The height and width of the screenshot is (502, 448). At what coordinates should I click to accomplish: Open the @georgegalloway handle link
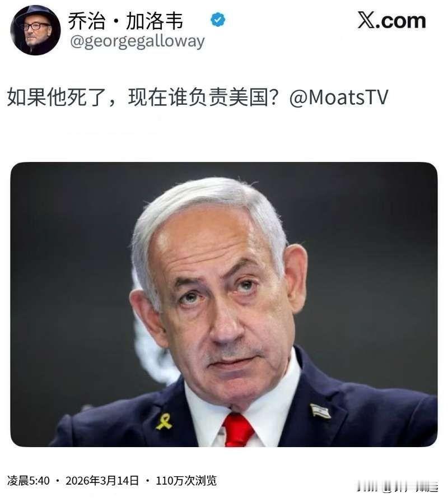coord(137,42)
